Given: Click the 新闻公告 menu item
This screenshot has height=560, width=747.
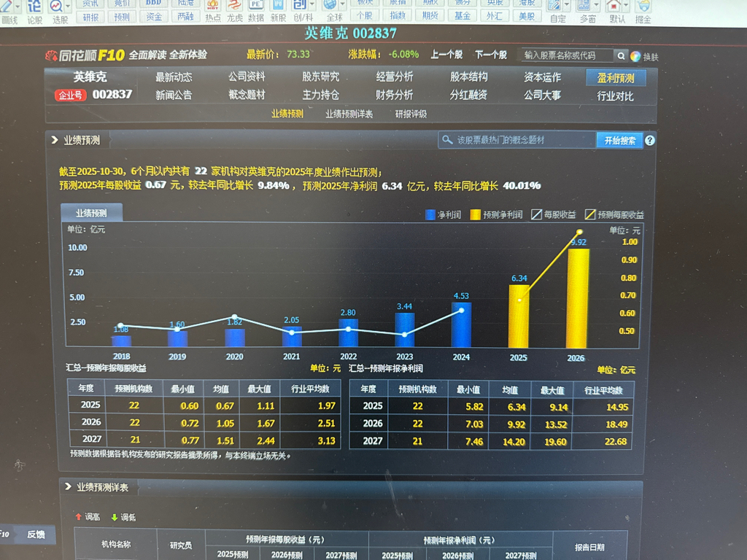Looking at the screenshot, I should [x=174, y=96].
